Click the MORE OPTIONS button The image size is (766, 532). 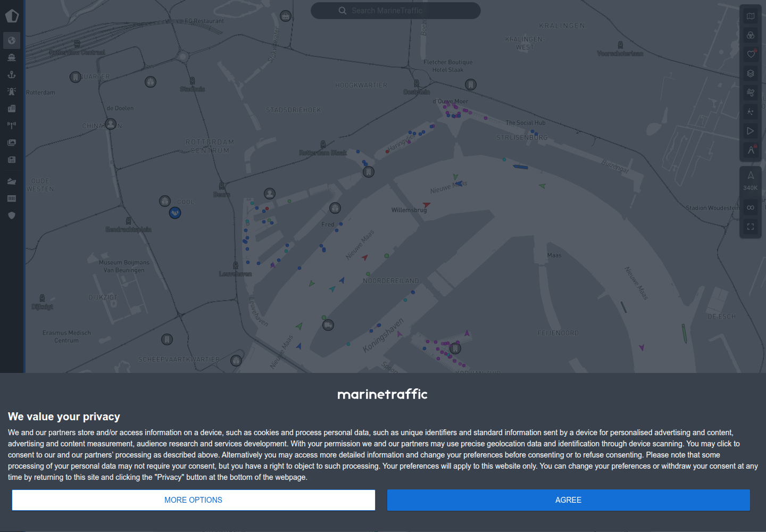click(194, 500)
